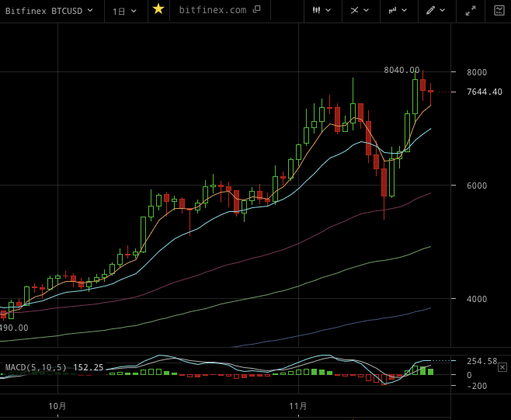Open the compare tools dropdown
The image size is (511, 420).
coord(360,10)
